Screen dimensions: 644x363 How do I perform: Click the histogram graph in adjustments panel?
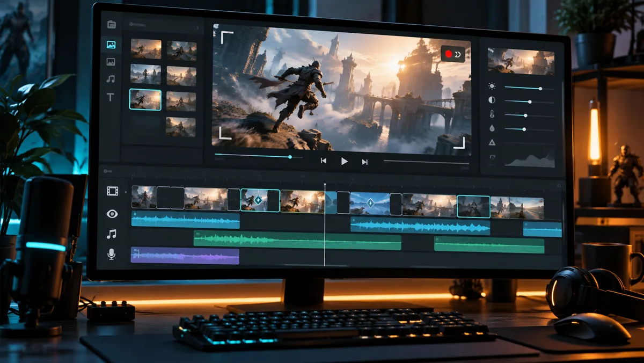tap(529, 158)
